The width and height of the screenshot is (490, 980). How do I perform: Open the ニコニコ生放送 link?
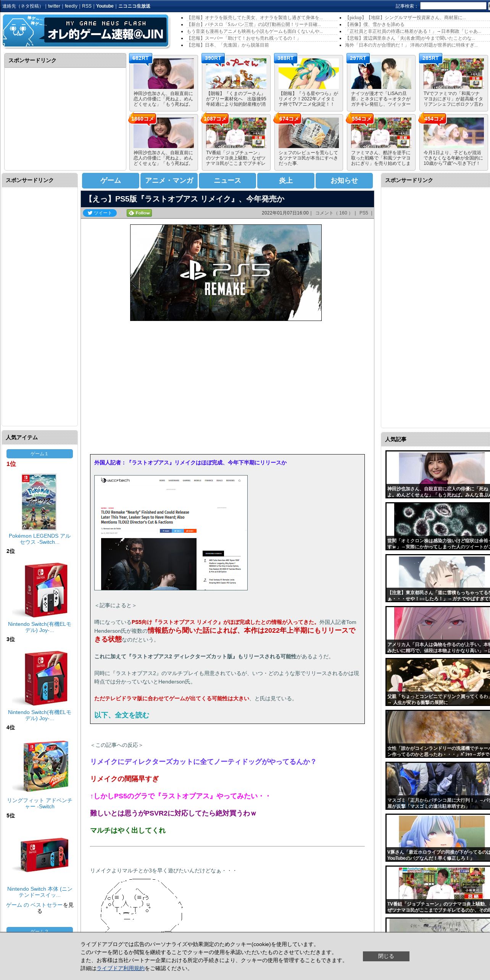click(x=134, y=6)
